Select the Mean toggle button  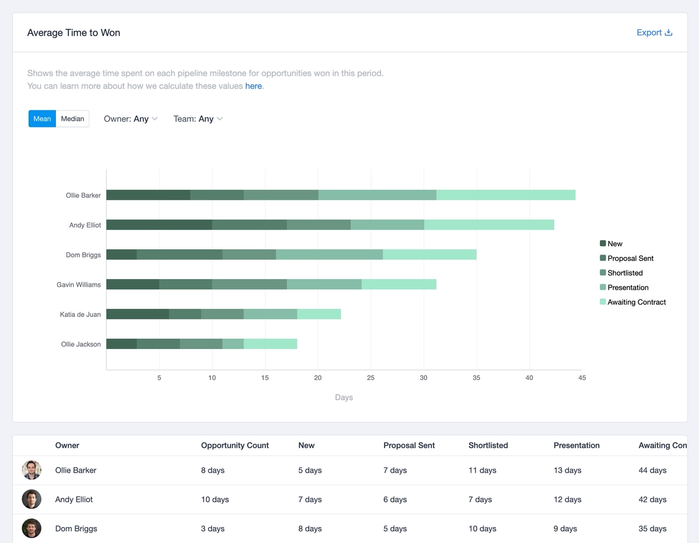point(42,119)
